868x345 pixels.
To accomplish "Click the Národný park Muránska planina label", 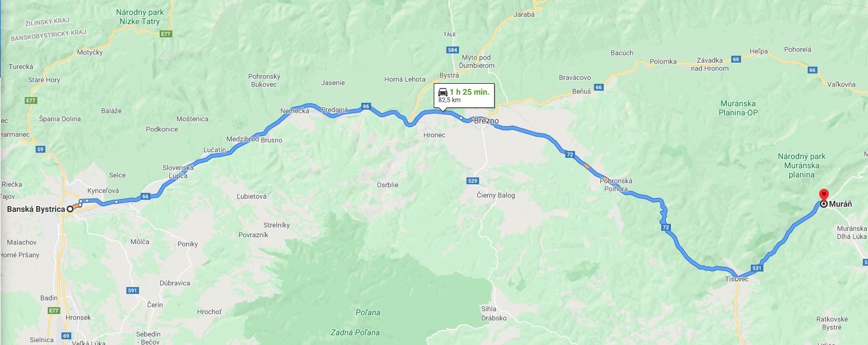I will click(x=801, y=165).
